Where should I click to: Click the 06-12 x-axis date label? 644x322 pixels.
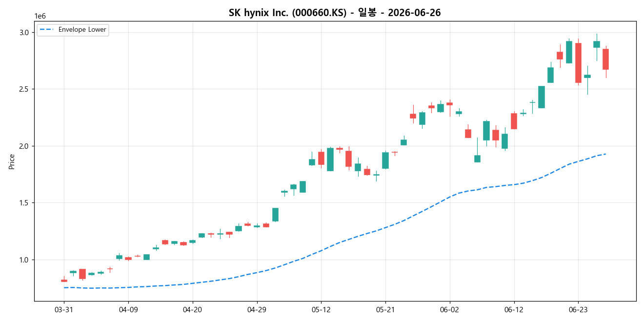(x=514, y=309)
